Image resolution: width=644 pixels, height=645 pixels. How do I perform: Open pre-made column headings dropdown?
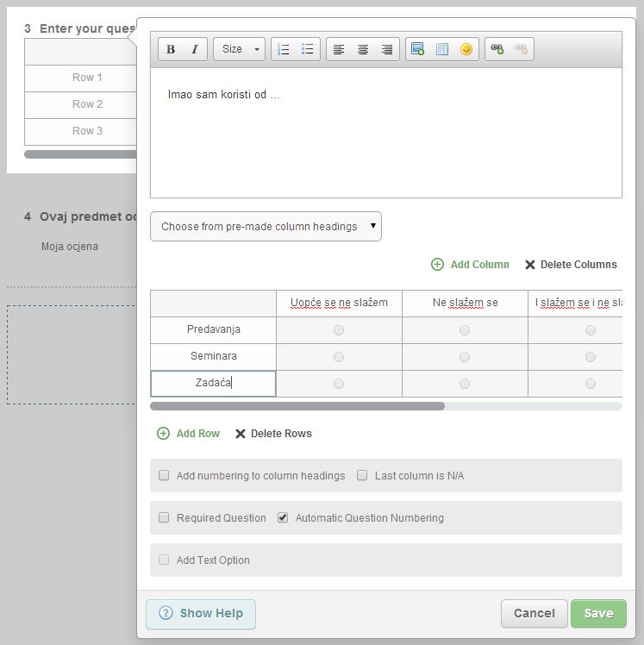pyautogui.click(x=266, y=227)
